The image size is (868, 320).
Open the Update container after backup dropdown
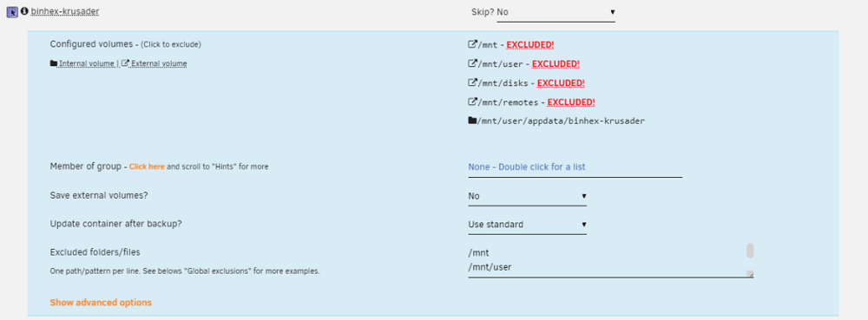[528, 225]
